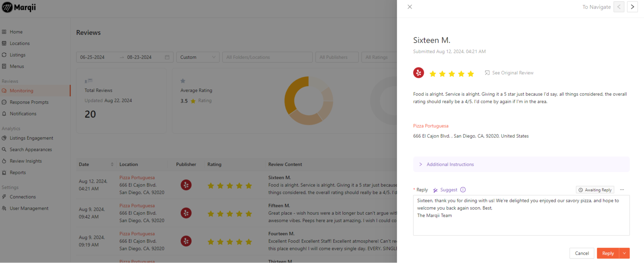Click the orange Reply button
Image resolution: width=644 pixels, height=263 pixels.
[608, 253]
